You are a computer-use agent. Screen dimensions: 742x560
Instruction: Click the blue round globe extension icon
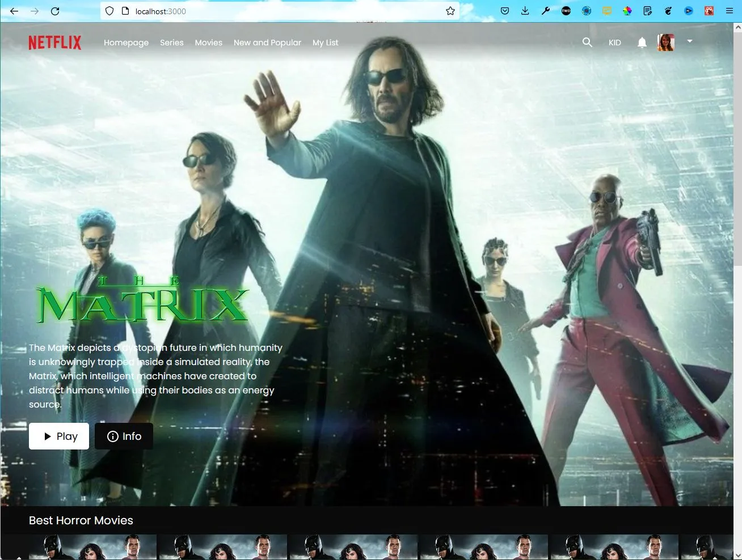point(587,11)
